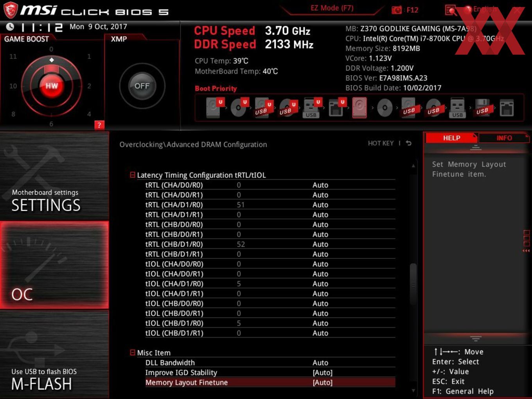Viewport: 532px width, 399px height.
Task: Open the red question mark Game Boost help
Action: point(99,125)
